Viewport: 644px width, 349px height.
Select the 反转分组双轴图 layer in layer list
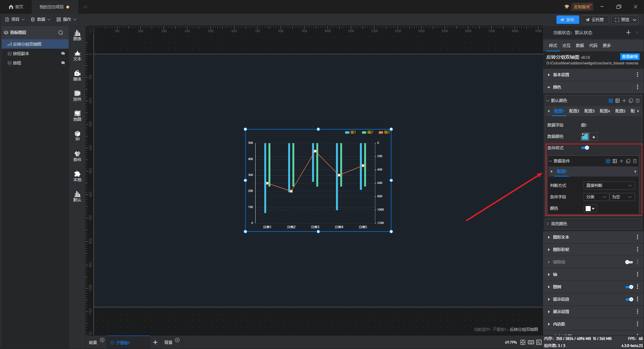coord(27,44)
